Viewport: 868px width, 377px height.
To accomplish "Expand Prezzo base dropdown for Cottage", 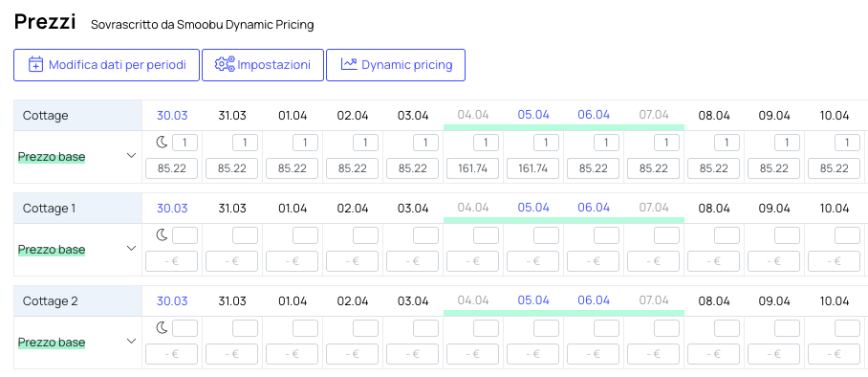I will (x=131, y=156).
